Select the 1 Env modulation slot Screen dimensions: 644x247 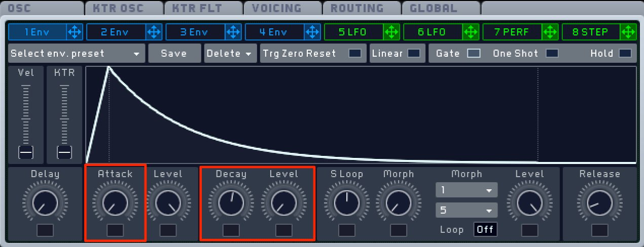pos(38,32)
